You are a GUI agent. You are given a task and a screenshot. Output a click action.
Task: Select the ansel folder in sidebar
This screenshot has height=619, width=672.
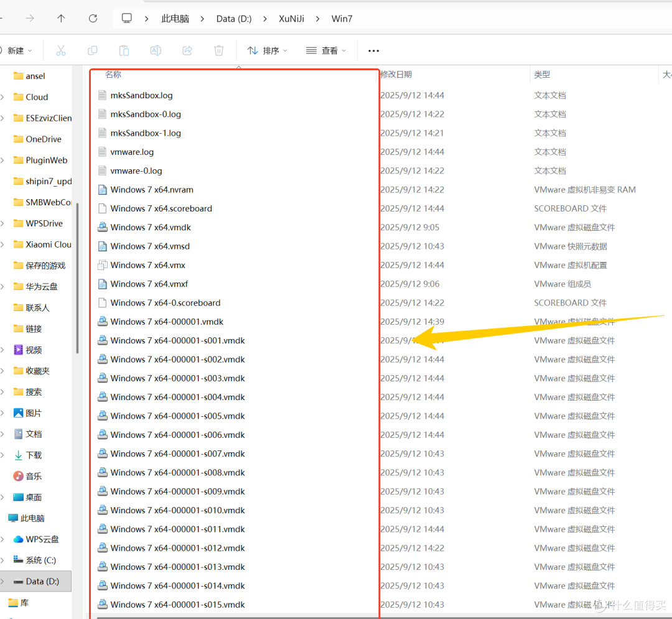point(35,76)
